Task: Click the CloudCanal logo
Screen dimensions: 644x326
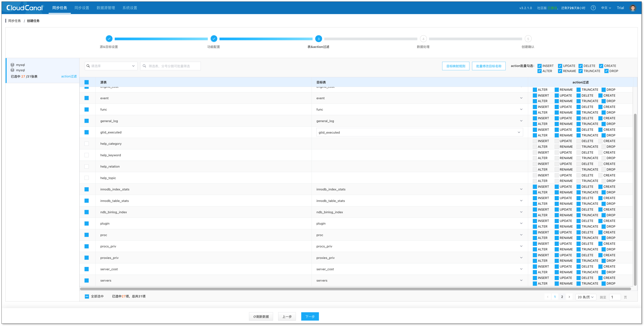Action: [x=25, y=8]
